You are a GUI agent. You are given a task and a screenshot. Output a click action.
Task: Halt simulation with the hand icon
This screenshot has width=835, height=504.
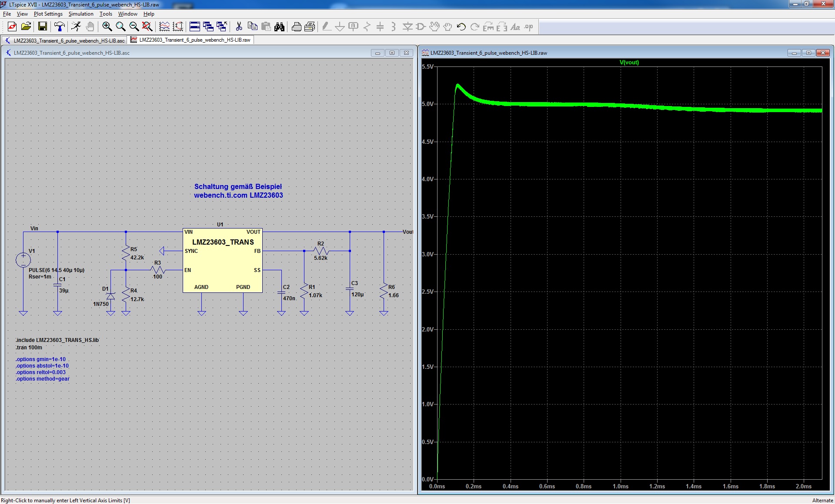[x=90, y=27]
